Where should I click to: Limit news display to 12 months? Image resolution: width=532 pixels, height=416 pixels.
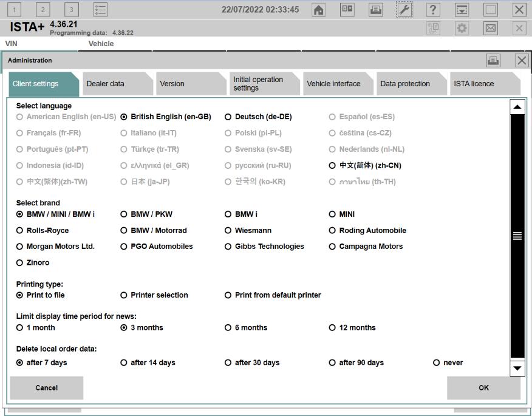pos(352,327)
